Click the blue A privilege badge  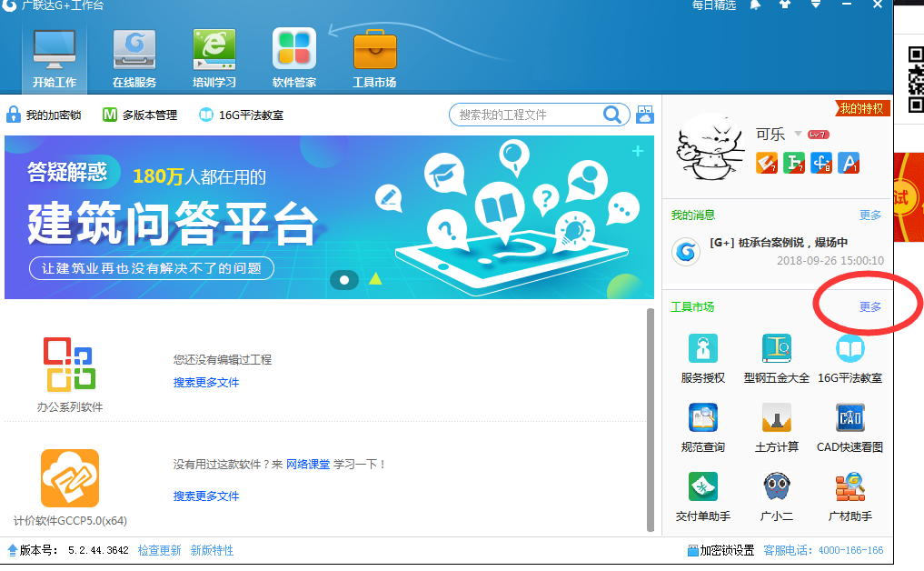click(849, 163)
